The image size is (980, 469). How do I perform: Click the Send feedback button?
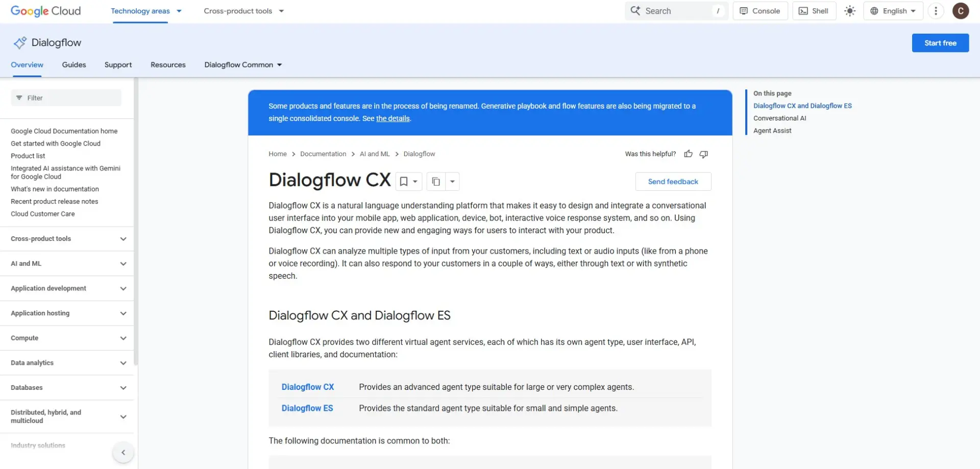[x=673, y=182]
